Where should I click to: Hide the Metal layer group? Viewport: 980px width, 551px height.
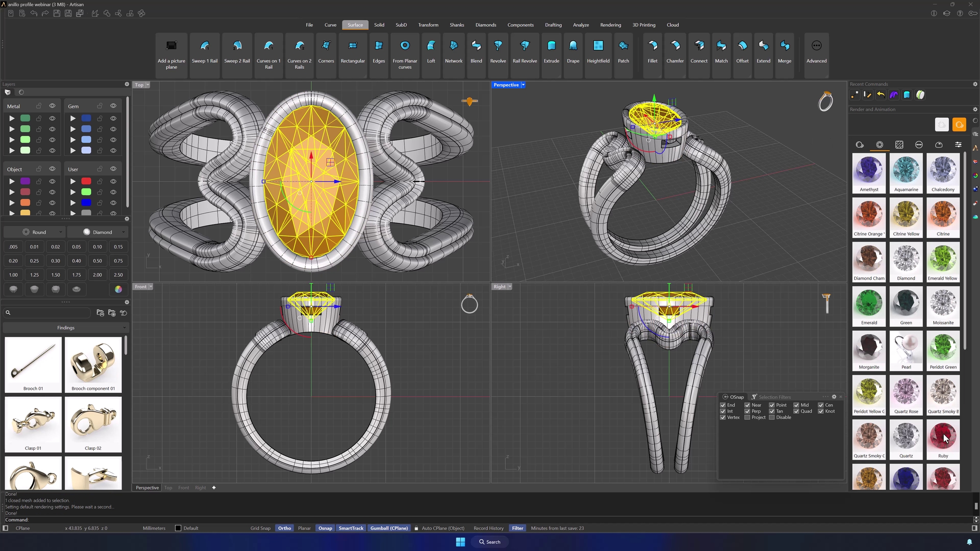click(52, 106)
